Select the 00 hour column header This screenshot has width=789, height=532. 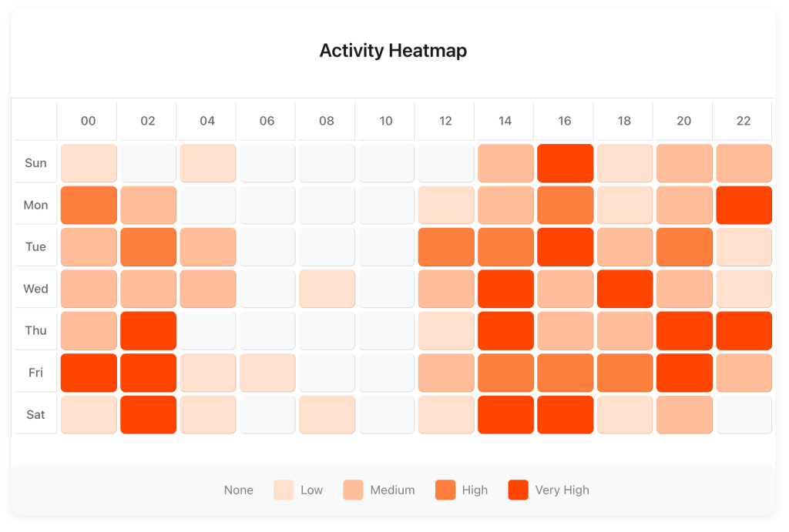click(x=89, y=121)
